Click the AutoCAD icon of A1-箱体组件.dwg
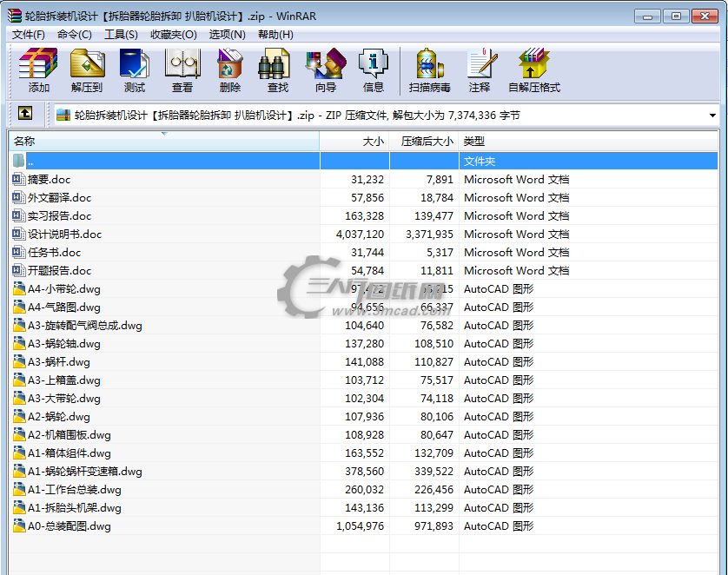Screen dimensions: 728x575 pos(19,453)
